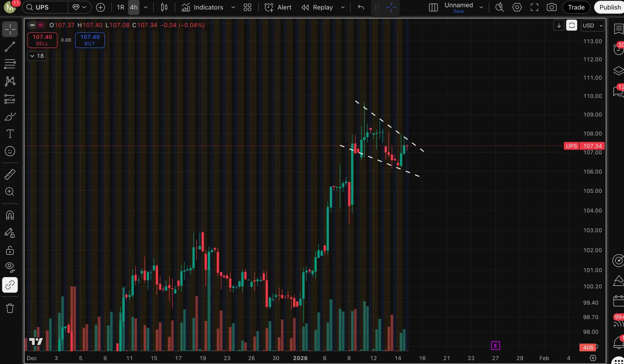The height and width of the screenshot is (364, 624).
Task: Open the emoji and icons tool
Action: click(x=10, y=151)
